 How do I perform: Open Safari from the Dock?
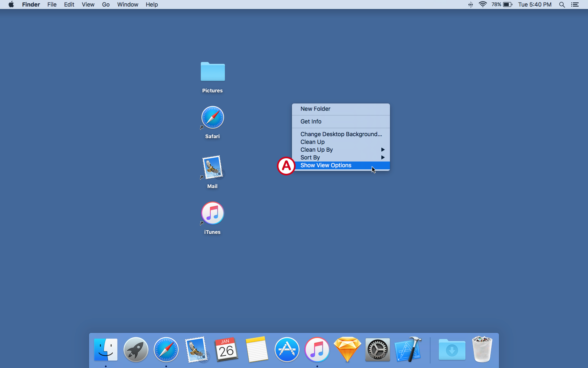click(166, 350)
